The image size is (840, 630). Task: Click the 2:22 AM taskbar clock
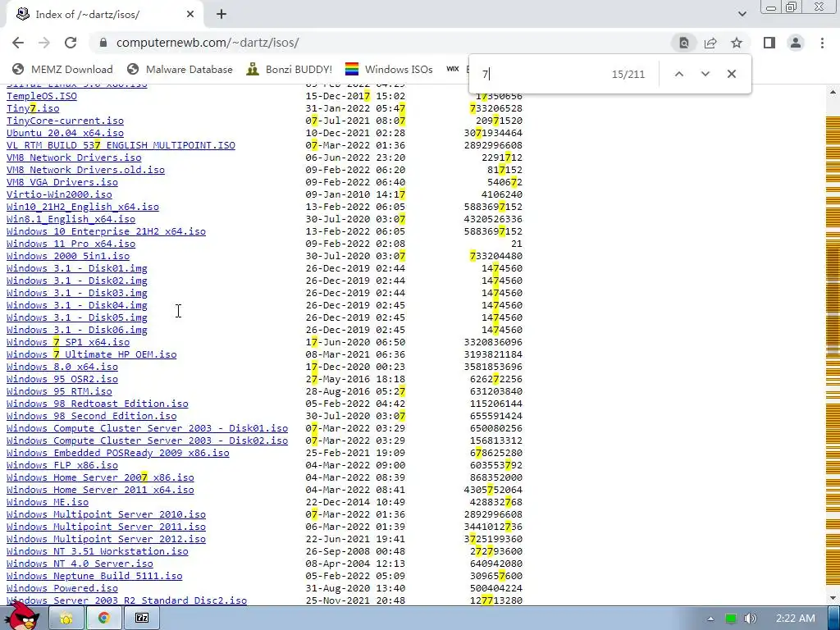point(795,619)
